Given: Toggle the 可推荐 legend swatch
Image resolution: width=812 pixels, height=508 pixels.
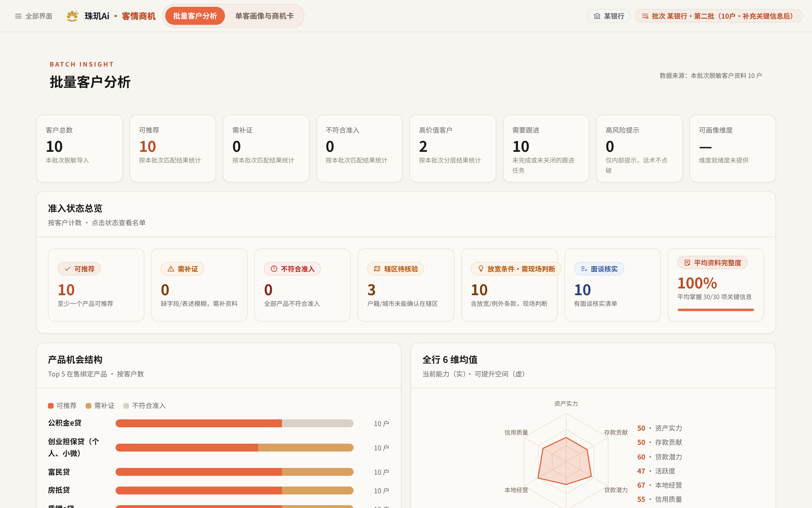Looking at the screenshot, I should [x=51, y=406].
